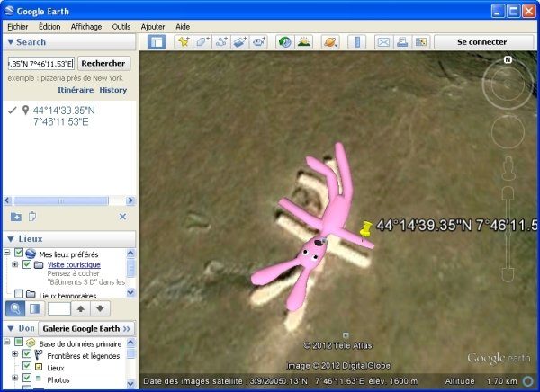
Task: Select the 44°14'39.35"N search result
Action: [64, 116]
